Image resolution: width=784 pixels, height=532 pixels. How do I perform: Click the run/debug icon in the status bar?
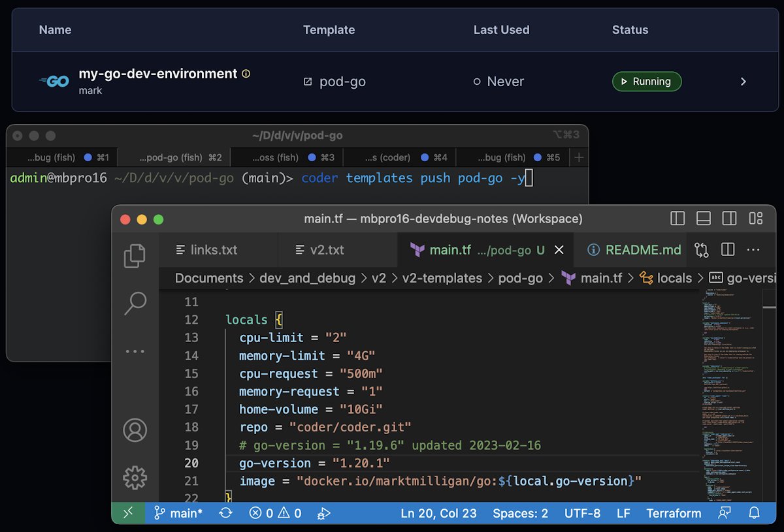point(323,514)
